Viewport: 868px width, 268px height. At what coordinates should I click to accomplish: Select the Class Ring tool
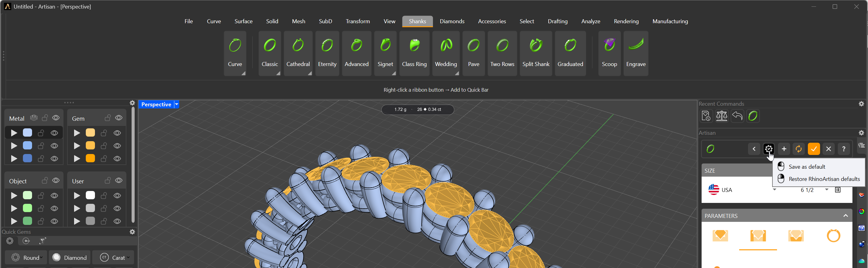414,53
